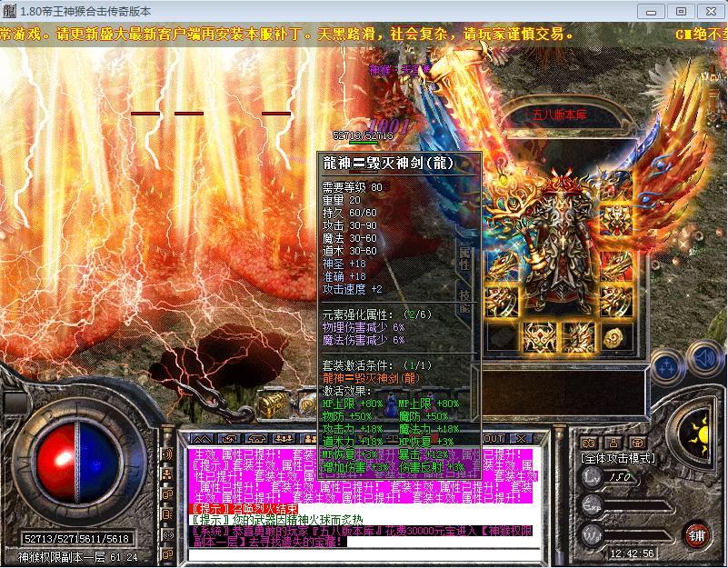Viewport: 728px width, 568px height.
Task: Click the app icon in title bar
Action: (10, 11)
